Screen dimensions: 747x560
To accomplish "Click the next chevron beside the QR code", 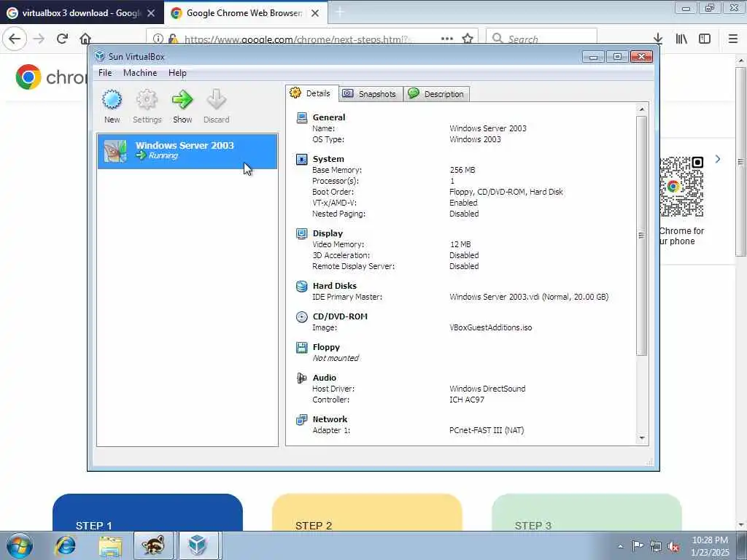I will 718,159.
